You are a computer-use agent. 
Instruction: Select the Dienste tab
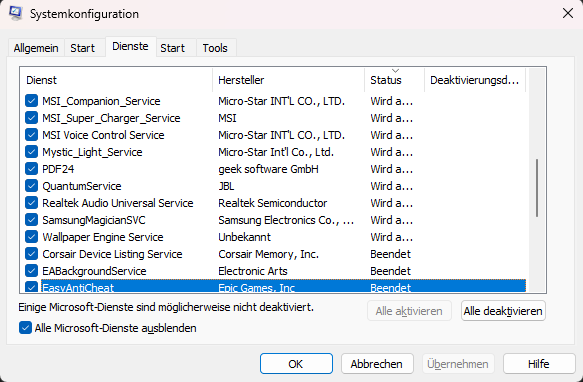pyautogui.click(x=131, y=46)
